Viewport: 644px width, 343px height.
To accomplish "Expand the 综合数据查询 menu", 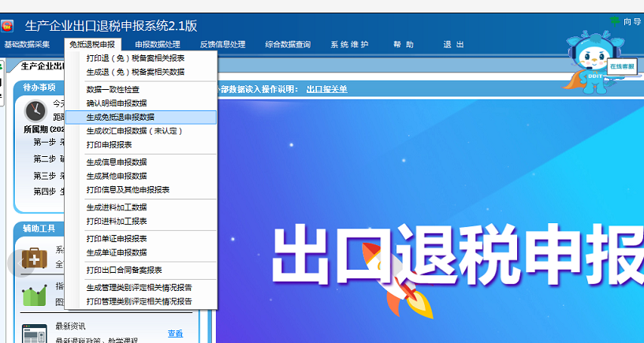I will click(288, 45).
